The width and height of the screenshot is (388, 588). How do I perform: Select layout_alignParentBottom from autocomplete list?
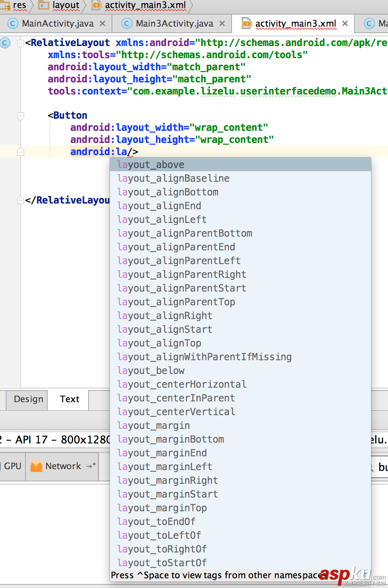(x=185, y=233)
